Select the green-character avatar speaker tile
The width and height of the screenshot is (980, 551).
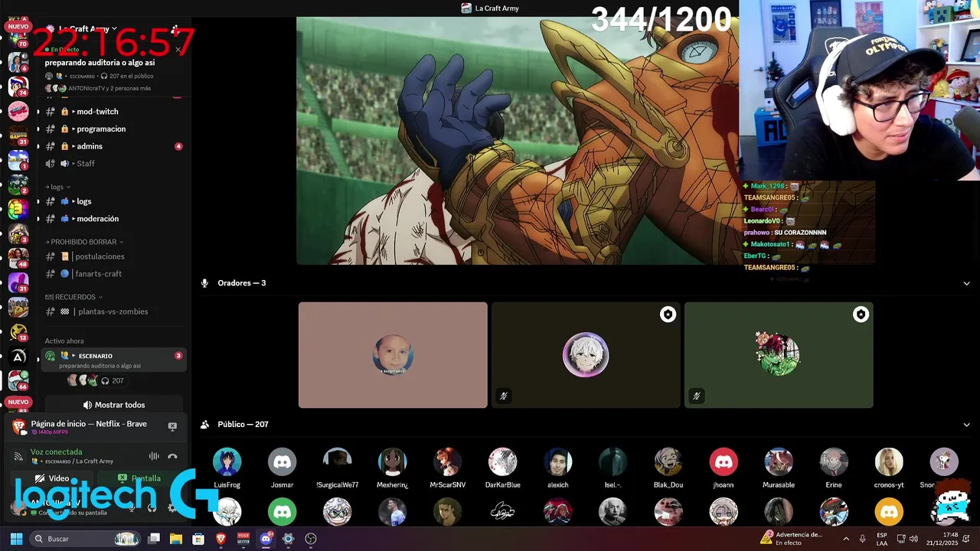pos(779,355)
